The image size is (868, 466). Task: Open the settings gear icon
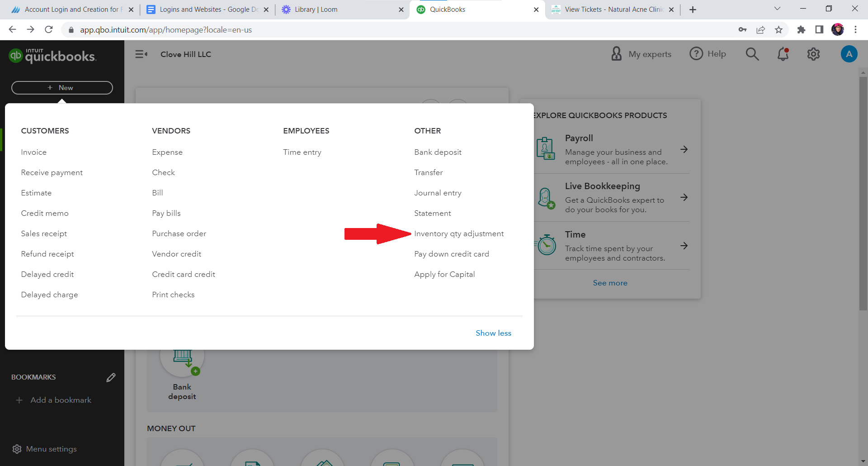coord(813,54)
